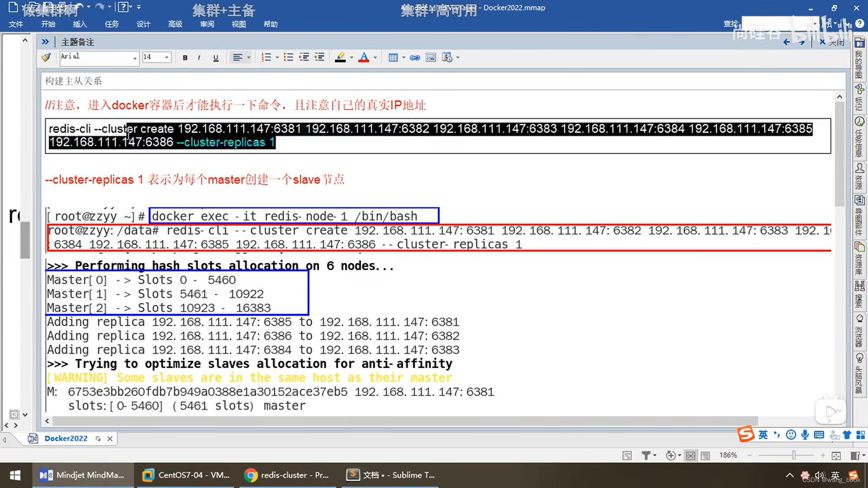The height and width of the screenshot is (488, 868).
Task: Insert a table into notes
Action: tap(393, 57)
